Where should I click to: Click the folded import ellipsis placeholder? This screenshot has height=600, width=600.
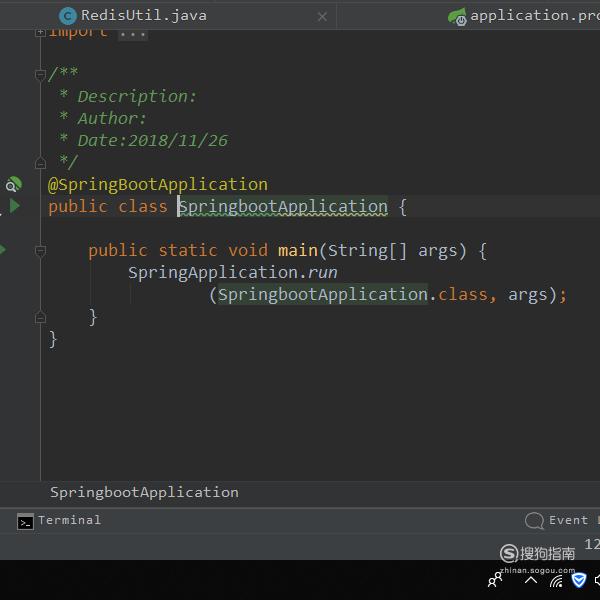coord(132,35)
